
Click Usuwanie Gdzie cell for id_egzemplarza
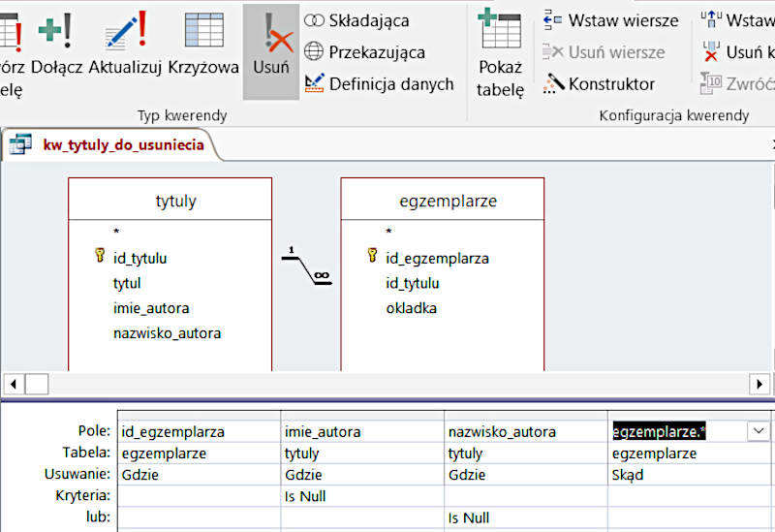[200, 475]
